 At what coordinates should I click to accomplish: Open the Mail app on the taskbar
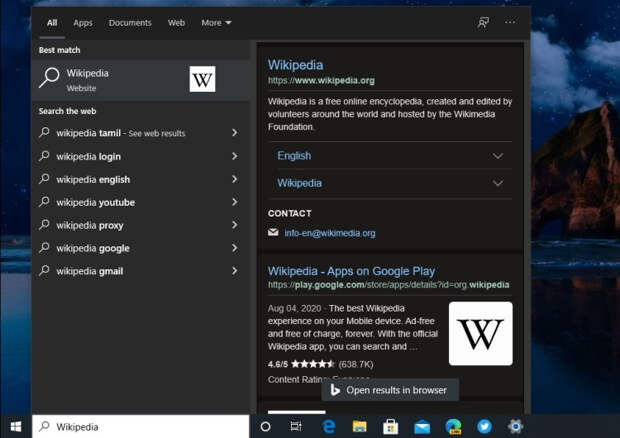(422, 426)
